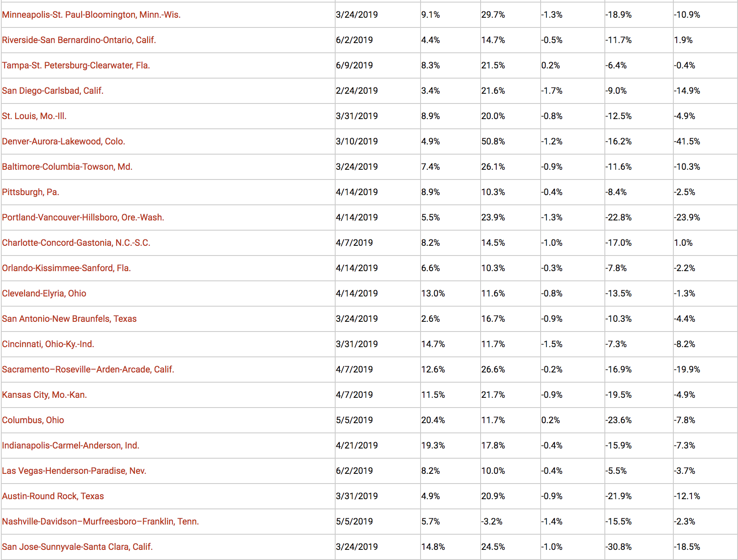Open the Pittsburgh, Pa. link
Viewport: 738px width, 560px height.
30,192
